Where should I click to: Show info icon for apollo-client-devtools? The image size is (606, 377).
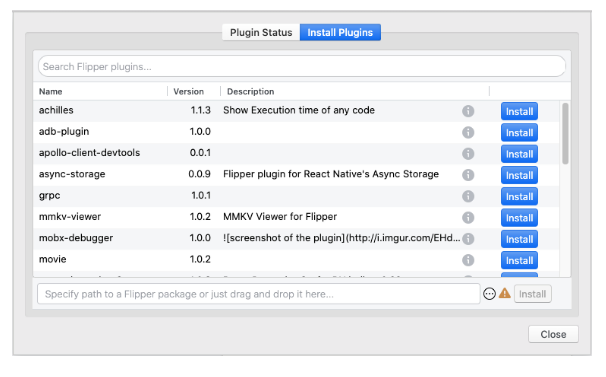(468, 154)
